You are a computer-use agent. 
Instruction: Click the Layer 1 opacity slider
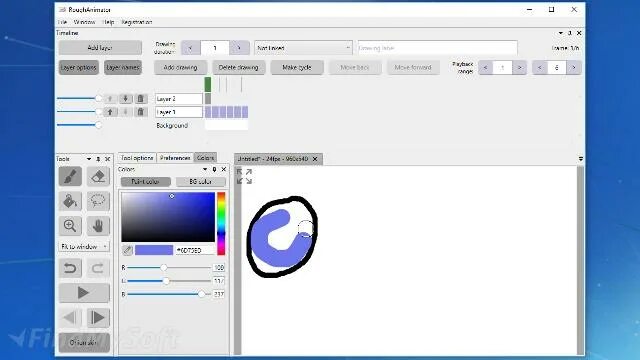(x=79, y=111)
